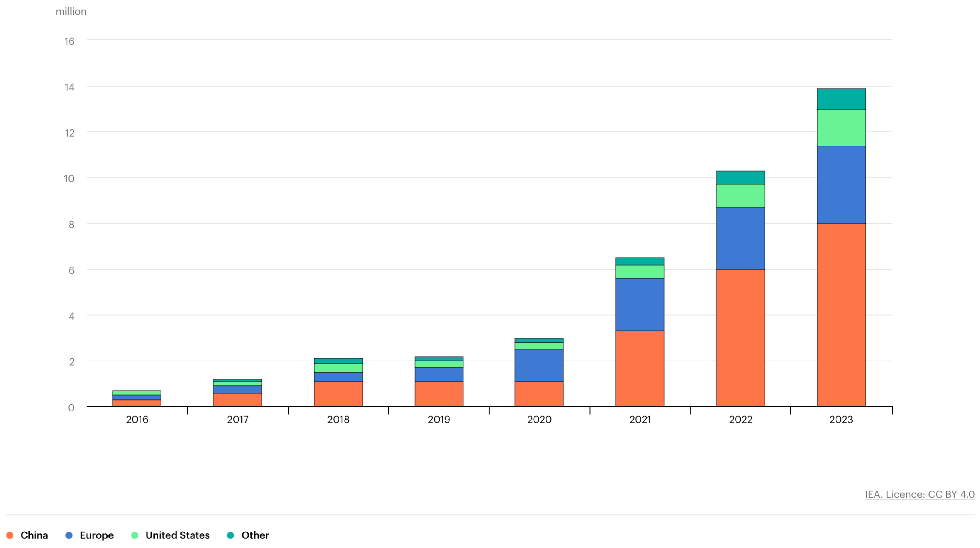Toggle the China legend series

[x=34, y=535]
